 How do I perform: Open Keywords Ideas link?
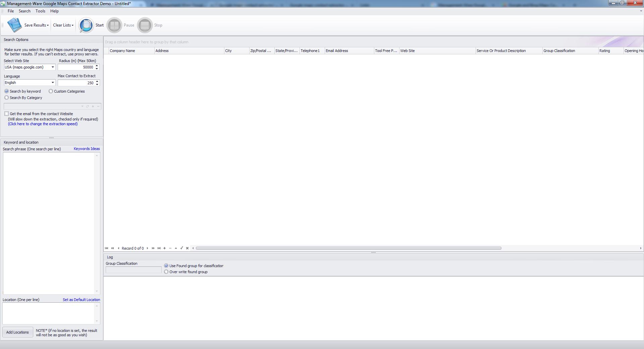click(x=87, y=149)
